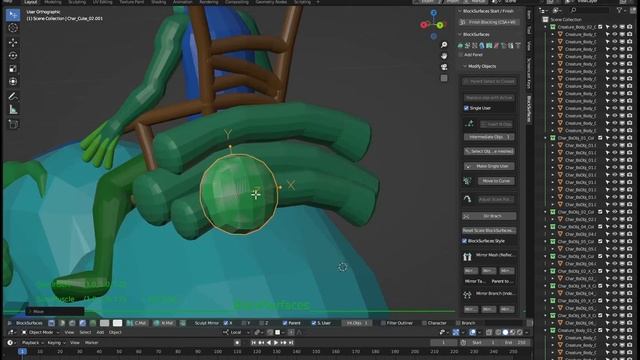Click the record auto-keying dot button
Image resolution: width=640 pixels, height=360 pixels.
(x=237, y=342)
